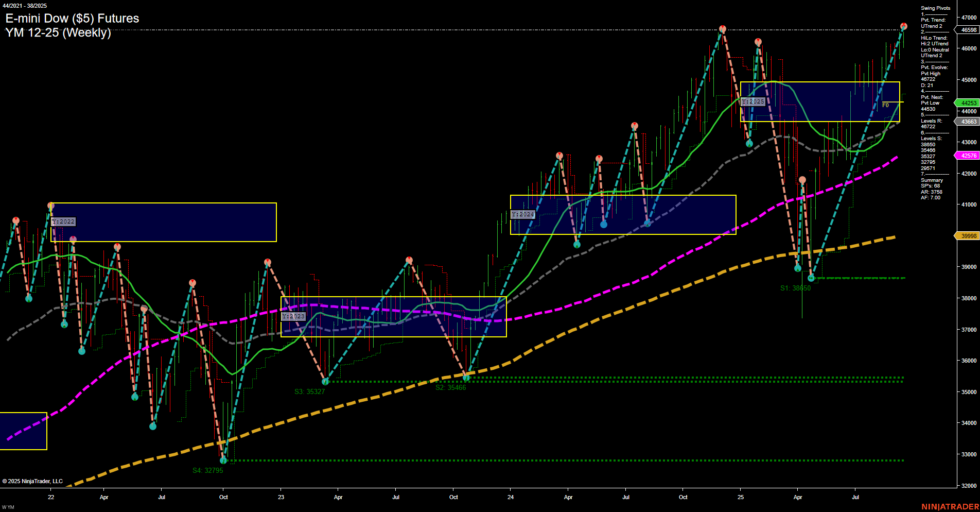Expand the Pvt. Evolve section details
Screen dimensions: 980x512
pos(934,67)
